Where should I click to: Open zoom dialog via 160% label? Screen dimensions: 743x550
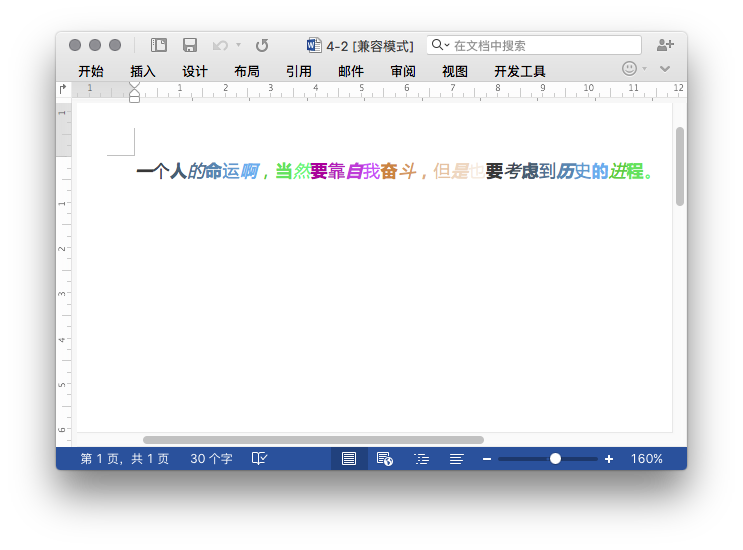coord(646,459)
